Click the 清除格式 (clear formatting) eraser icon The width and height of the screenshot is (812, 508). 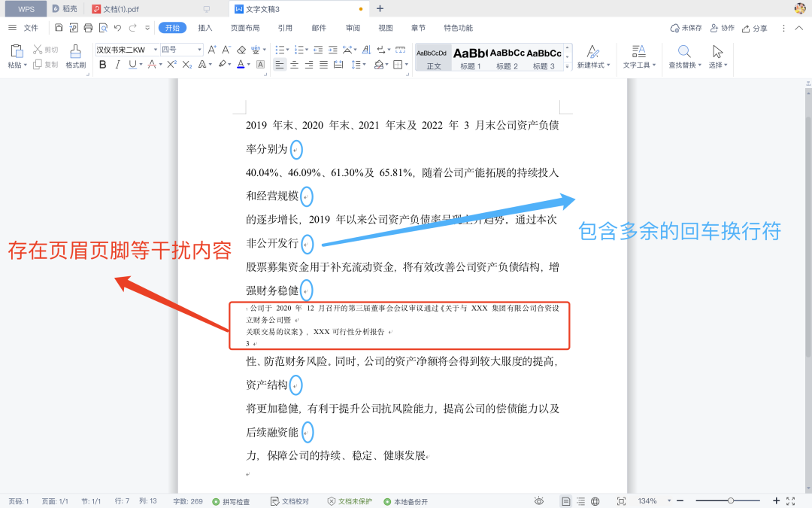pos(241,50)
